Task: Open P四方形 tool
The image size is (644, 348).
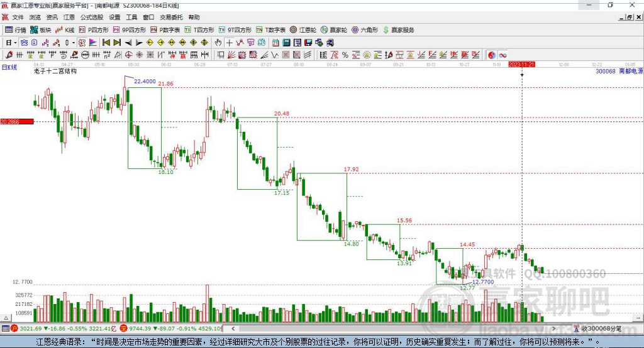Action: (x=94, y=30)
